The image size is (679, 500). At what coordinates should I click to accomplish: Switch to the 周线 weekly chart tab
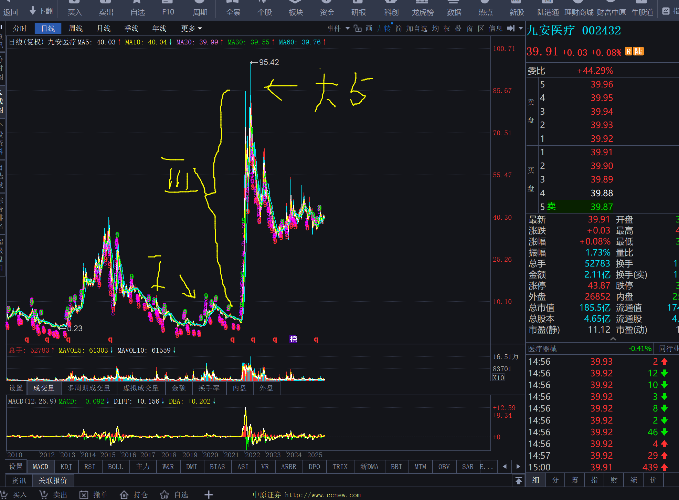[x=75, y=29]
